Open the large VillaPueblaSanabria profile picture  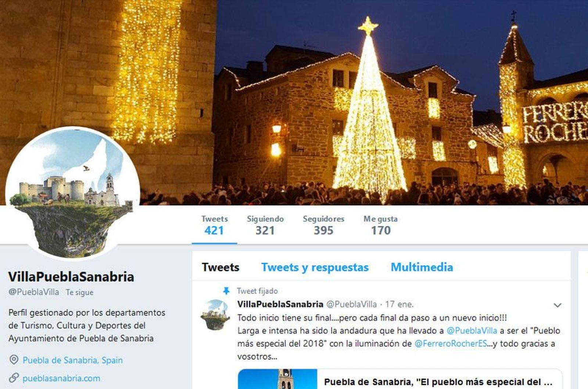pos(72,193)
